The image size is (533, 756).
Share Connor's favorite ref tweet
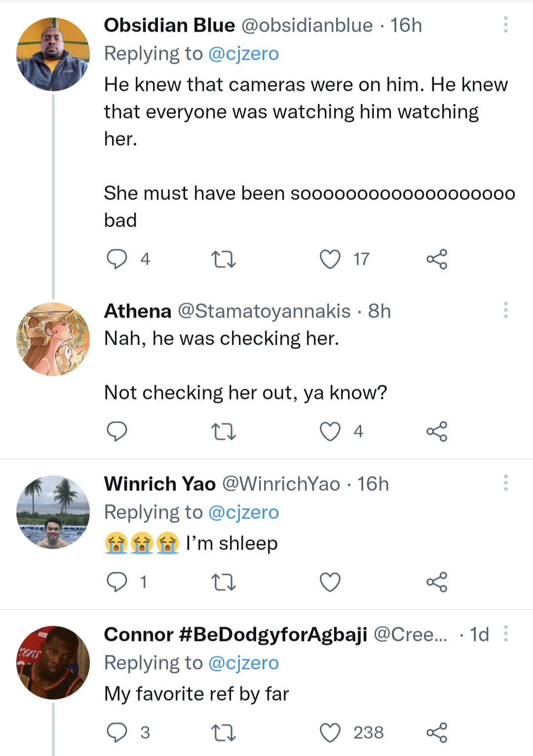point(437,732)
